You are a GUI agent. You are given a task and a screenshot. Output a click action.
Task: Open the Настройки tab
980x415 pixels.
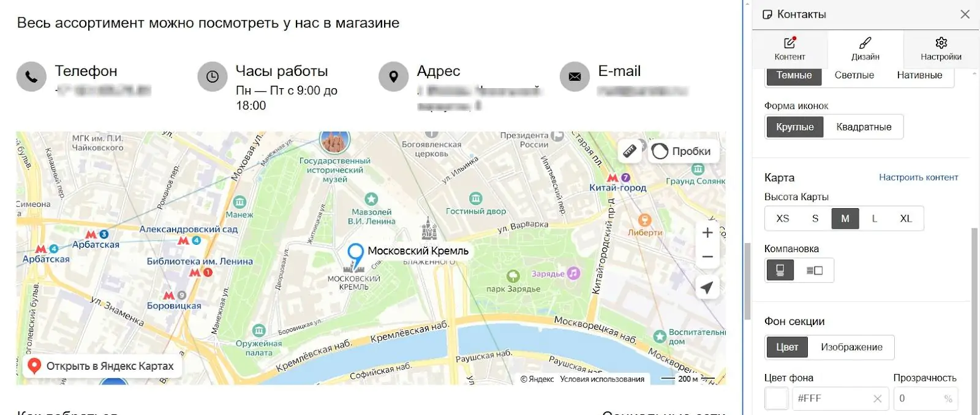click(x=941, y=48)
